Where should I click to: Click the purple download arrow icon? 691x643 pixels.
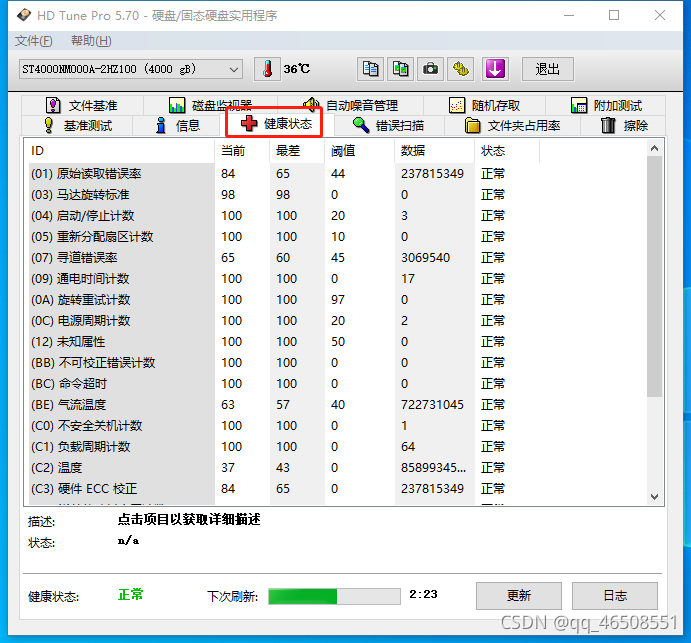[495, 69]
